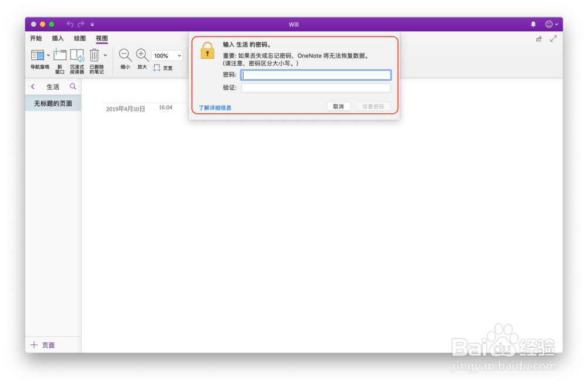Open the 了解详细信息 link
The image size is (588, 386).
[215, 108]
